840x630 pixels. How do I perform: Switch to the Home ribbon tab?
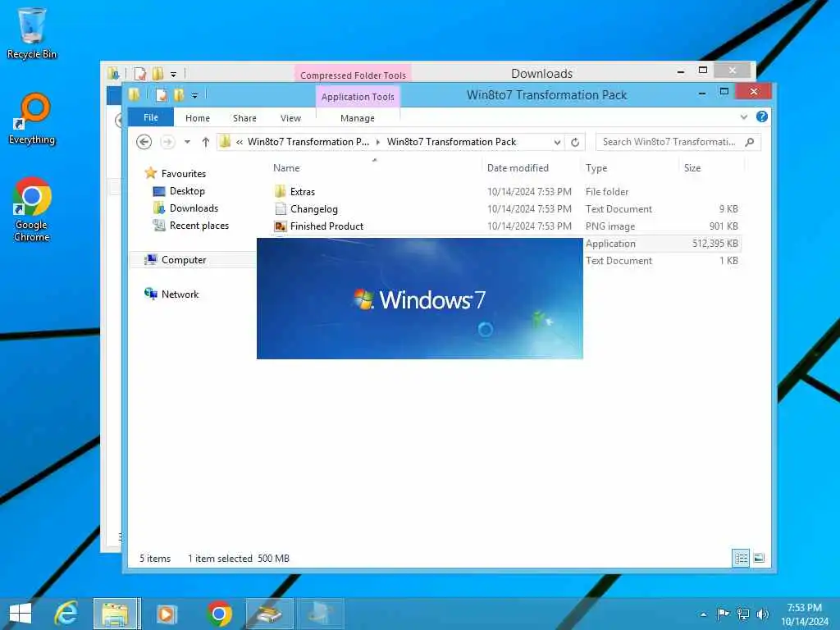coord(198,118)
